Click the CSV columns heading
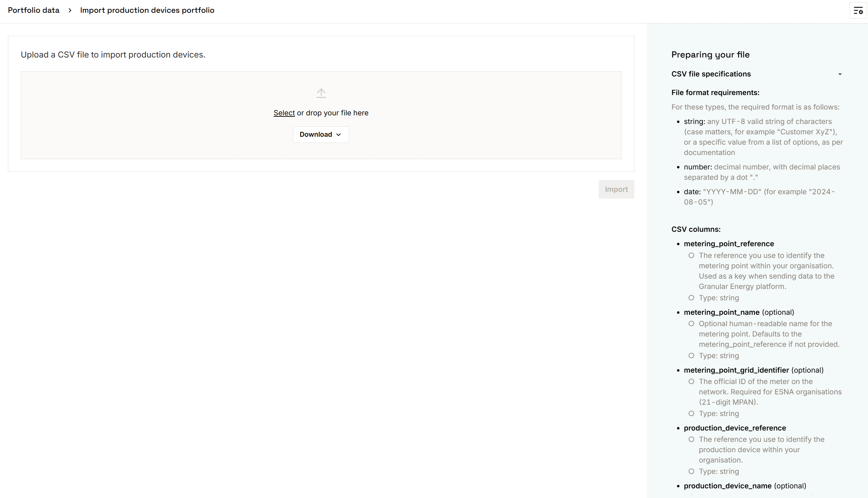Image resolution: width=868 pixels, height=498 pixels. 696,229
